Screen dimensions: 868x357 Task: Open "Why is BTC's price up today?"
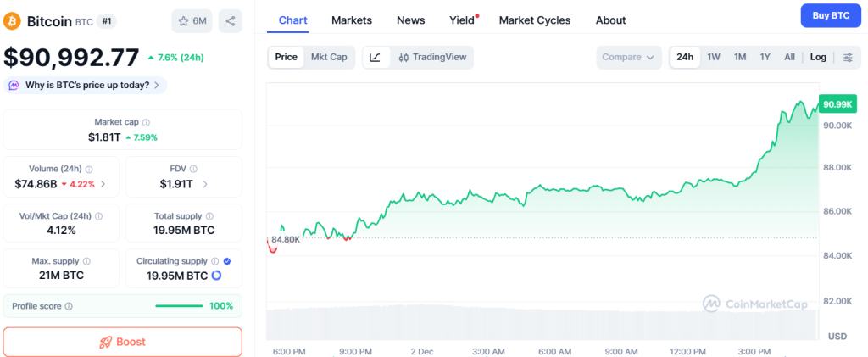coord(86,85)
